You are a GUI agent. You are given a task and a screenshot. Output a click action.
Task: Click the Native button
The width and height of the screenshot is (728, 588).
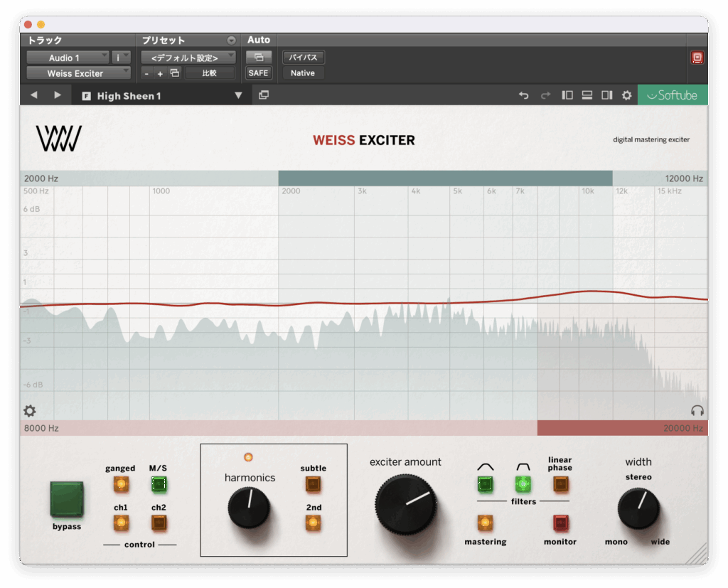click(x=303, y=73)
